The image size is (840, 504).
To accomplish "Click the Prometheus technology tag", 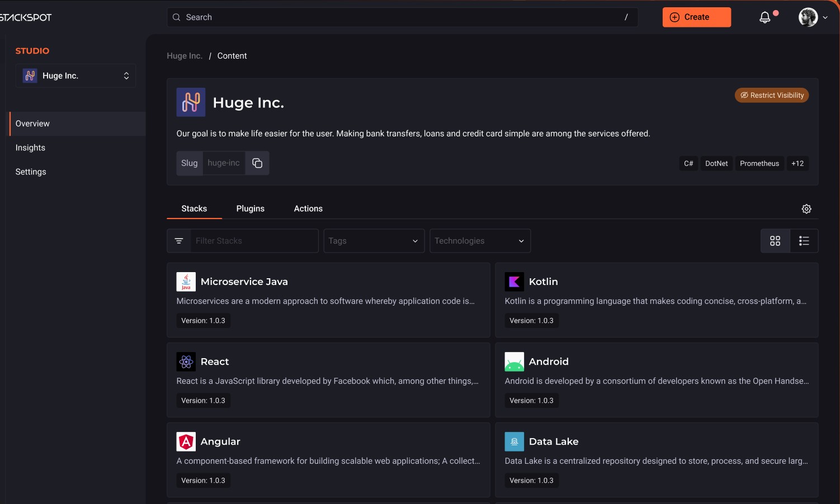I will coord(759,163).
